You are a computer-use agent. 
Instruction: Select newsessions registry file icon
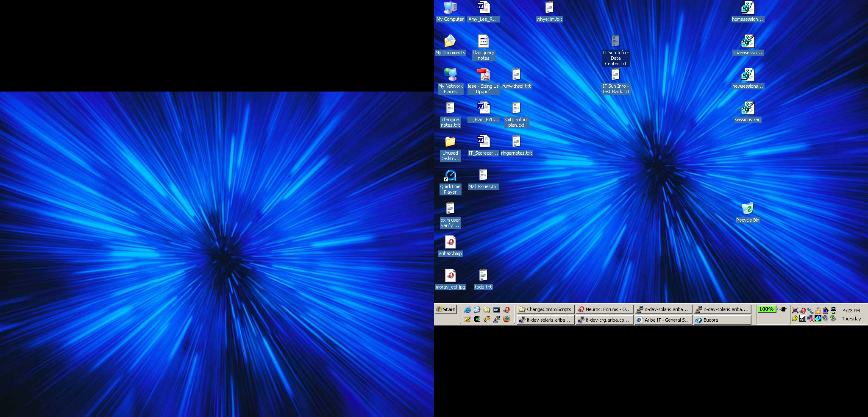tap(748, 79)
